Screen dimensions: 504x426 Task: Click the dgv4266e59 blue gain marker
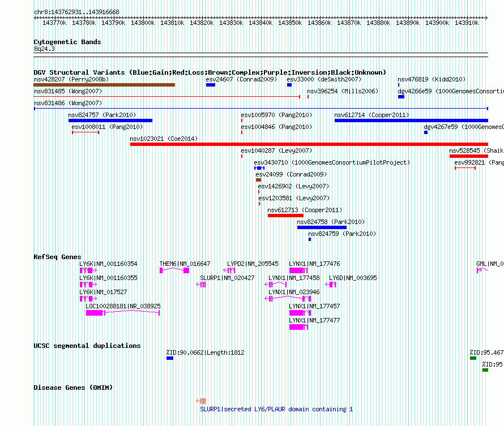click(401, 97)
